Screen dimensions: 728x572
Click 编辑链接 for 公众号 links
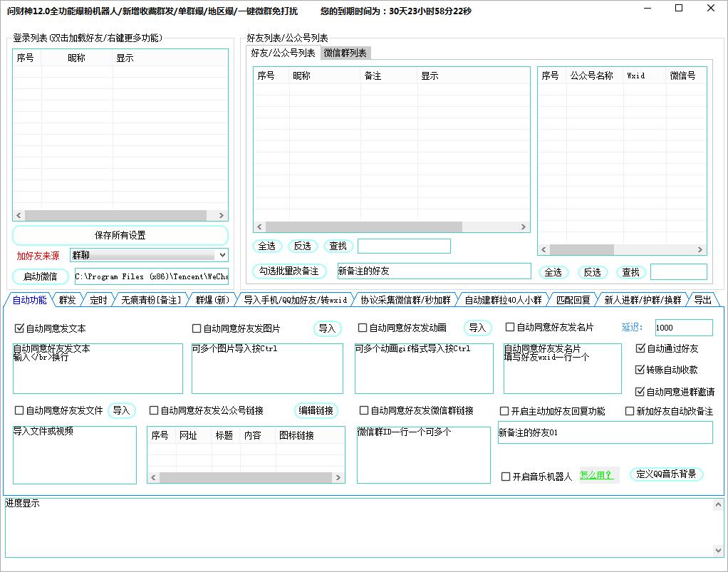[x=316, y=410]
